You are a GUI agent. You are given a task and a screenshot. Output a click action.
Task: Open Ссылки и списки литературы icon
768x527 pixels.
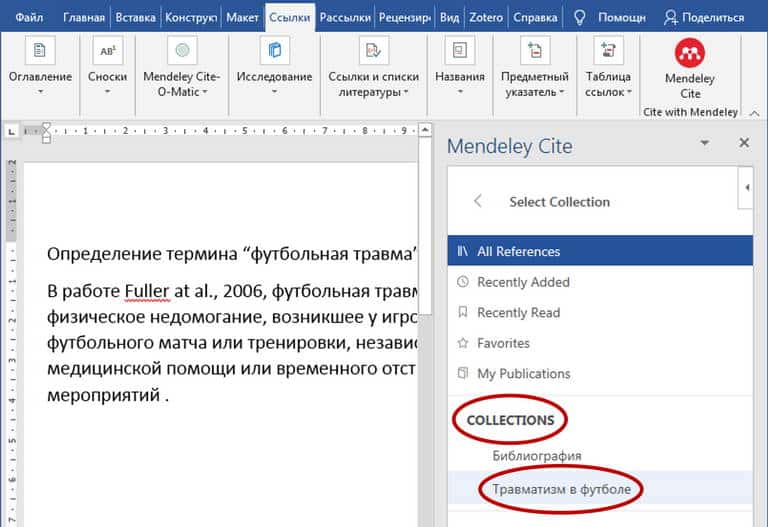[374, 50]
